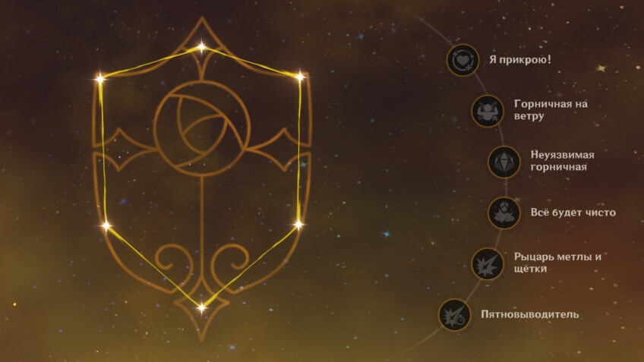Open the Пятновыводитель icon with clock

click(x=454, y=315)
